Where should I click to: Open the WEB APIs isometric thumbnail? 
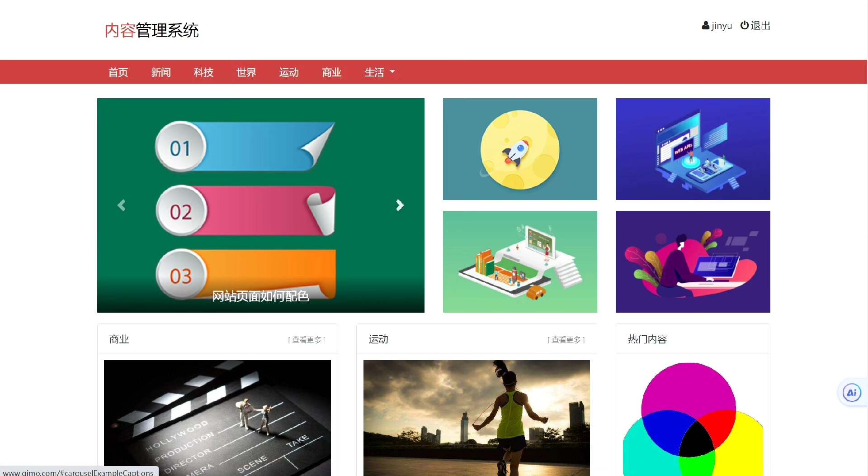[693, 149]
